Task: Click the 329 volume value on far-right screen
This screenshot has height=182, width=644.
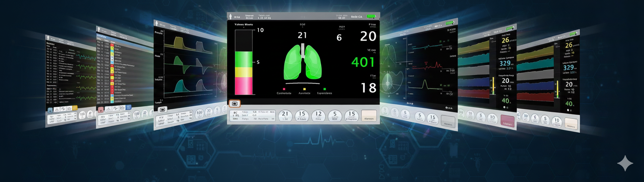Action: tap(568, 68)
